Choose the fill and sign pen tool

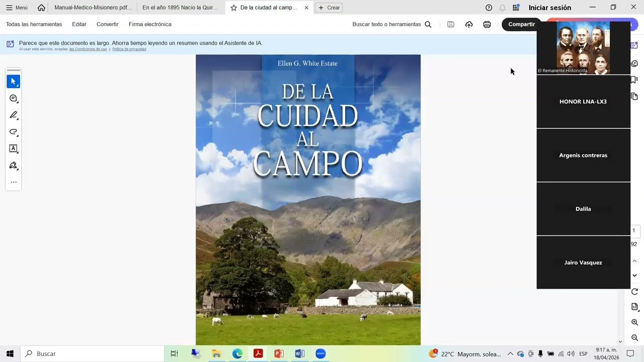pos(14,165)
